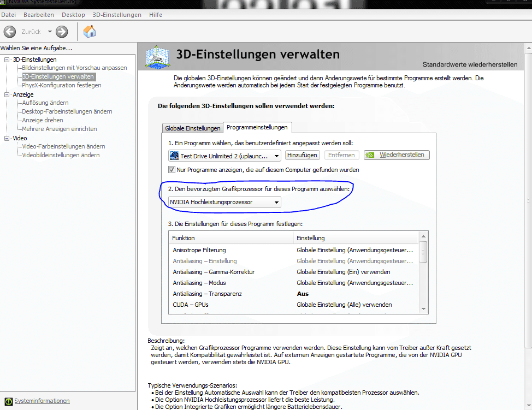Open the Hilfe menu
The width and height of the screenshot is (532, 410).
[x=155, y=15]
